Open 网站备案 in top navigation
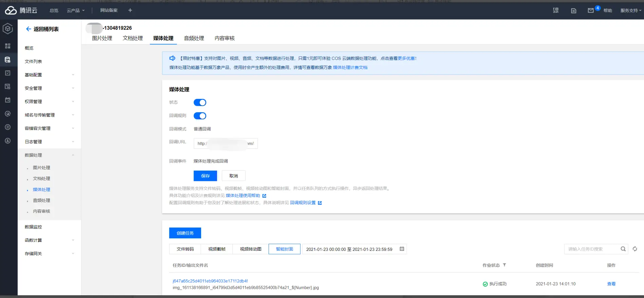 tap(109, 11)
